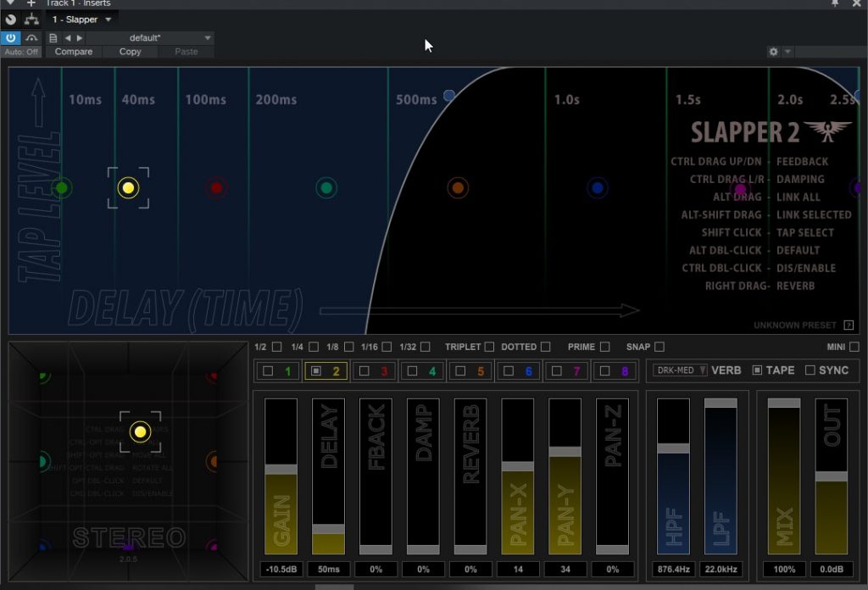Screen dimensions: 868x590
Task: Click the GAIN slider handle
Action: (x=281, y=469)
